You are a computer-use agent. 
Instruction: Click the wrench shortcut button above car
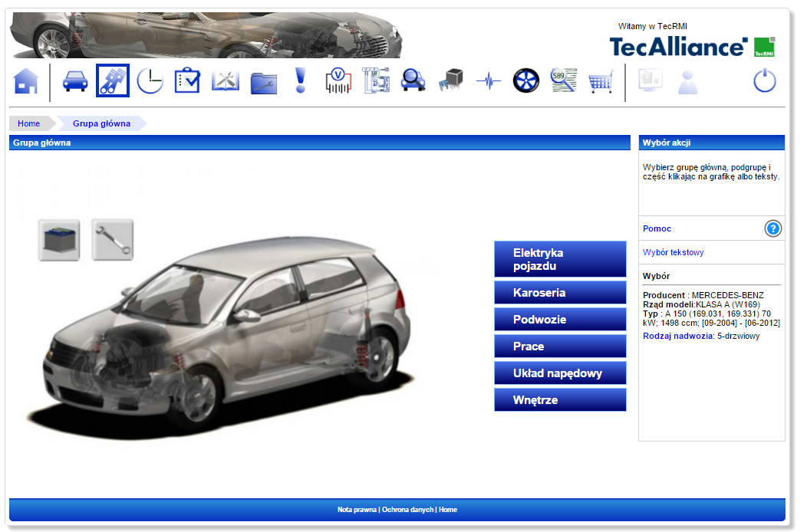(x=113, y=240)
